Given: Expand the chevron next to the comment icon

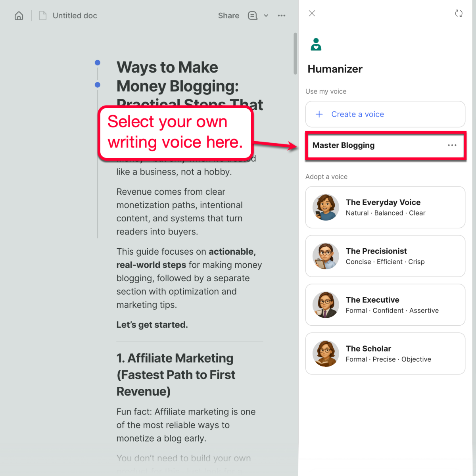Looking at the screenshot, I should (x=266, y=15).
